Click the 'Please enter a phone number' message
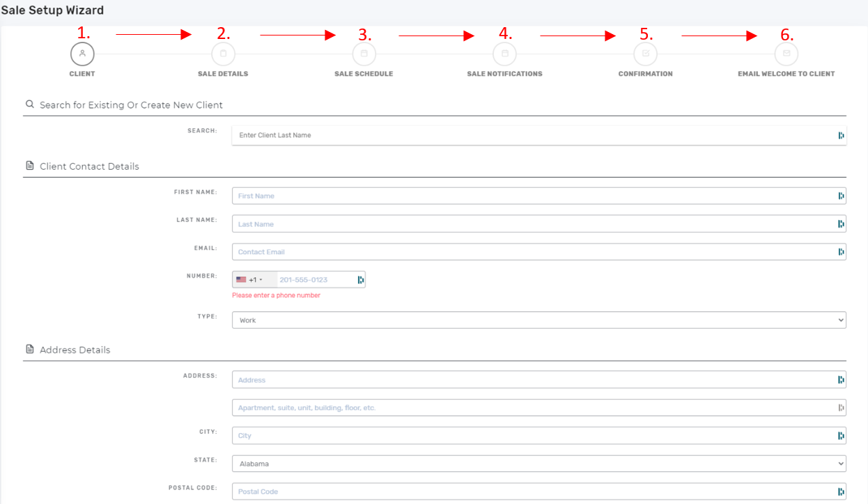Screen dimensions: 868x504 coord(276,295)
